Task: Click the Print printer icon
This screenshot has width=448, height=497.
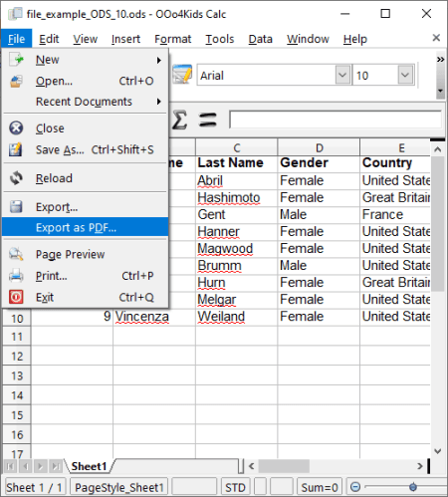Action: 16,276
